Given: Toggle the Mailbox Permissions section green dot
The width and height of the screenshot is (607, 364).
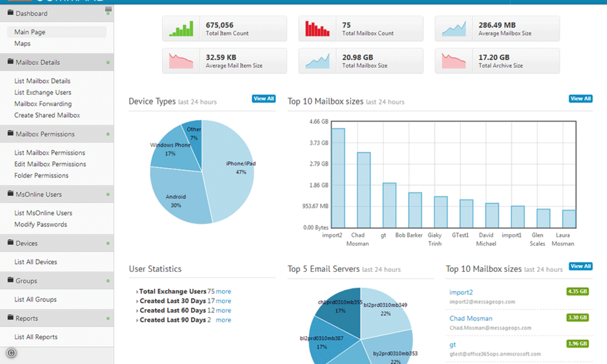Looking at the screenshot, I should click(x=108, y=134).
